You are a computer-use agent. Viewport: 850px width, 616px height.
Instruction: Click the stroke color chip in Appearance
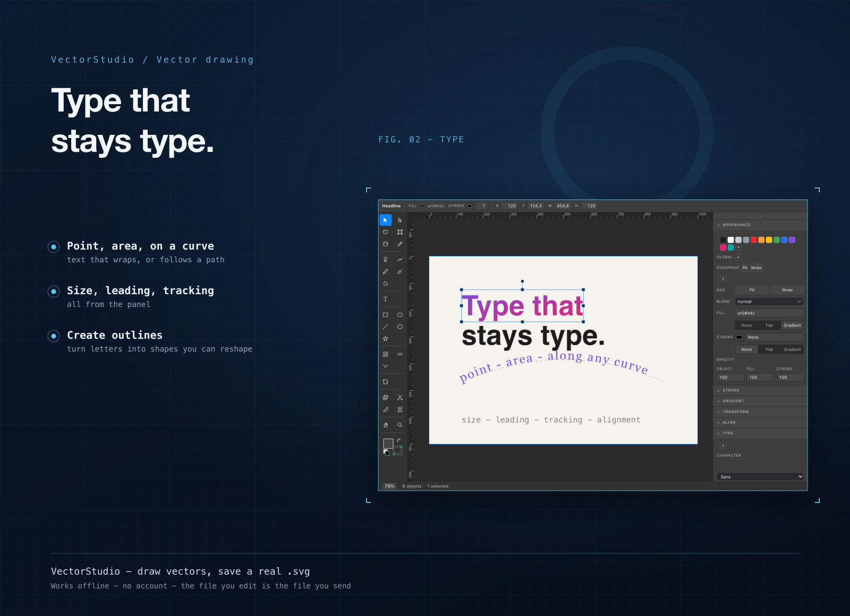739,337
